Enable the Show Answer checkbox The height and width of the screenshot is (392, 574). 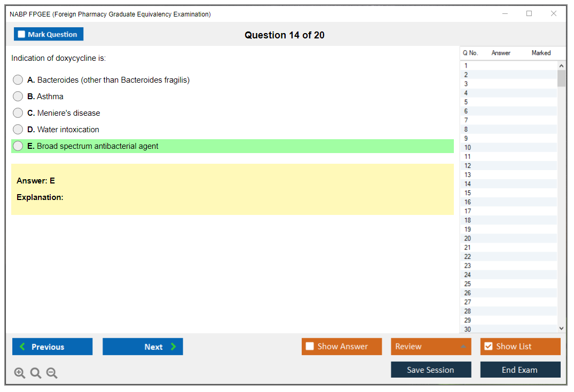pyautogui.click(x=310, y=347)
